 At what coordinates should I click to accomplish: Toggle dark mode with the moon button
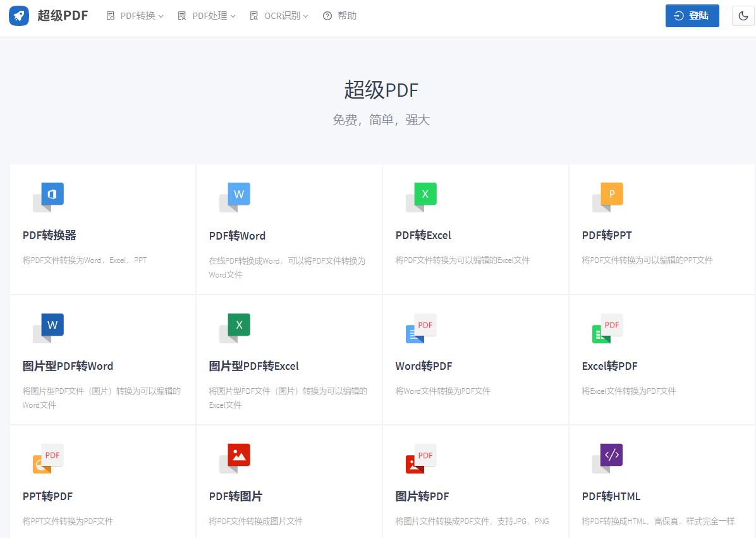coord(743,16)
